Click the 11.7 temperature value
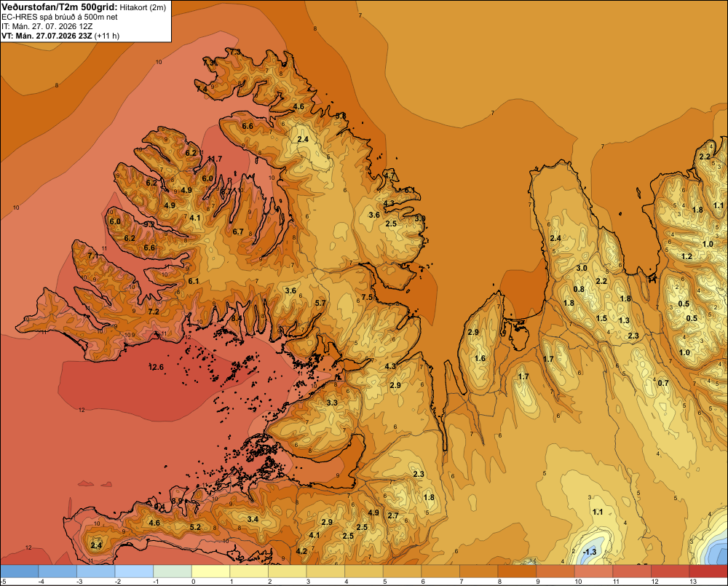 (215, 159)
